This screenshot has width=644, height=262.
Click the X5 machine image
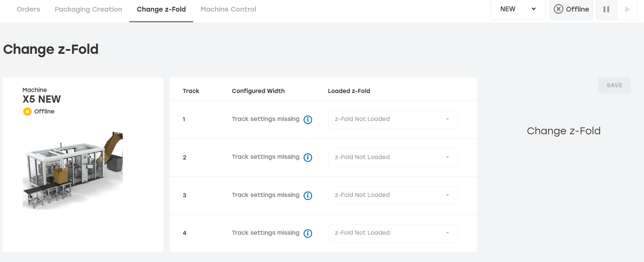tap(73, 170)
